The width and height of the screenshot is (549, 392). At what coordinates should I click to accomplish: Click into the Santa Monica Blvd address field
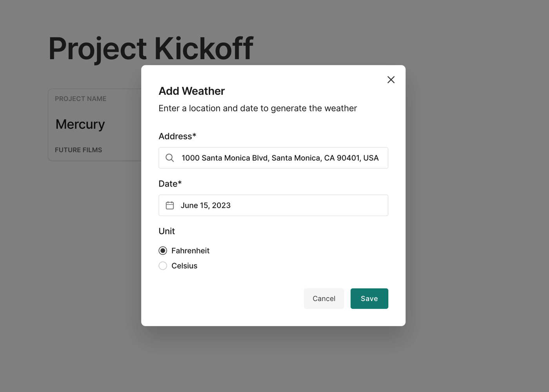[x=280, y=158]
